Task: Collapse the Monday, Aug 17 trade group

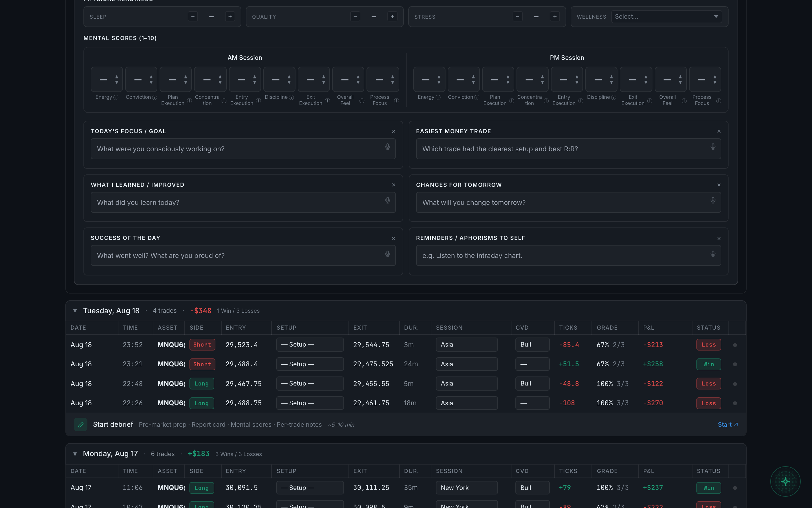Action: click(x=75, y=454)
